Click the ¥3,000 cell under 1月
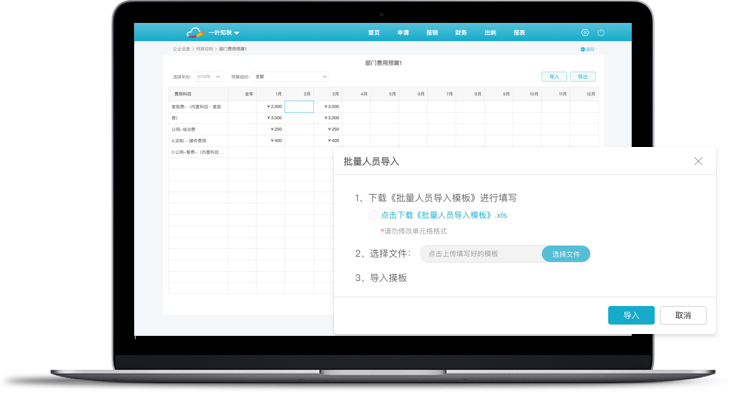Viewport: 731px width, 393px height. [x=270, y=118]
